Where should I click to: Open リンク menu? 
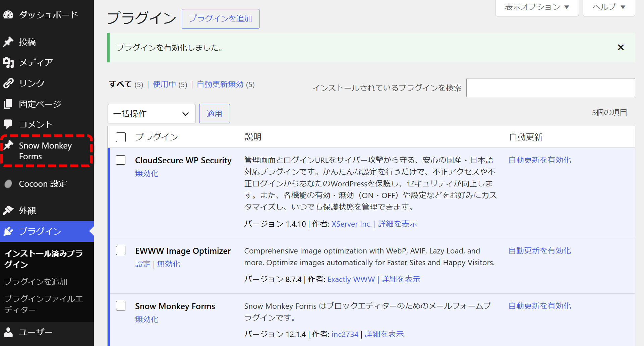tap(47, 83)
